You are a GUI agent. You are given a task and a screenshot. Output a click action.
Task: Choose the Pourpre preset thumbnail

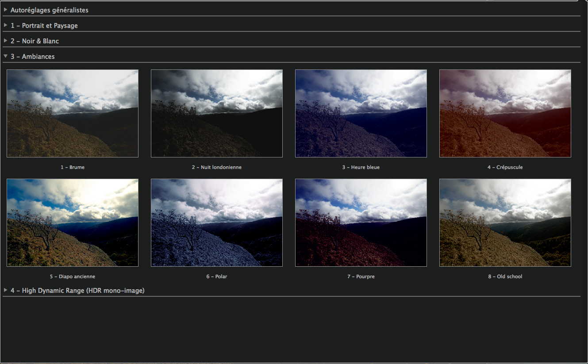point(361,222)
